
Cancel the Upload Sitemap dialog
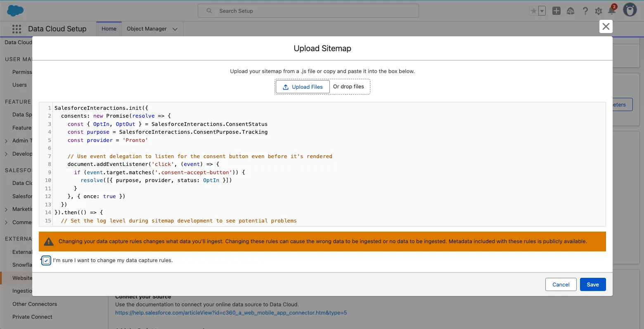pyautogui.click(x=561, y=284)
